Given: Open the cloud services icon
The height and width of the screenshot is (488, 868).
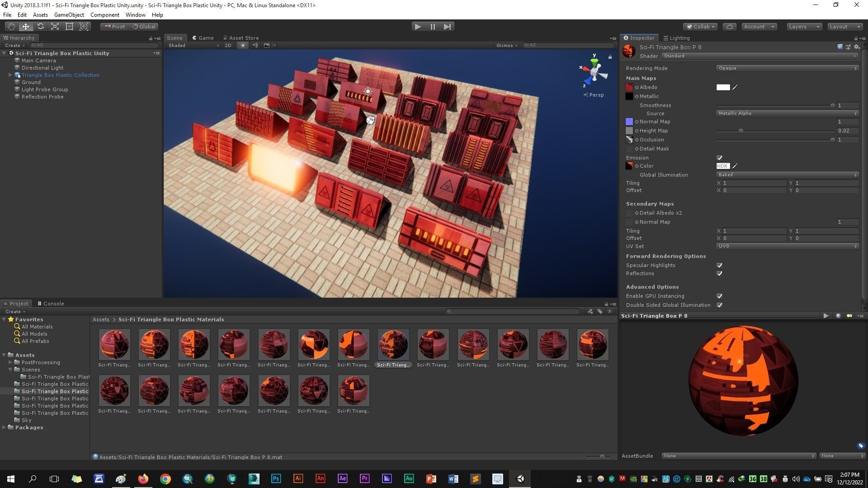Looking at the screenshot, I should pos(730,27).
